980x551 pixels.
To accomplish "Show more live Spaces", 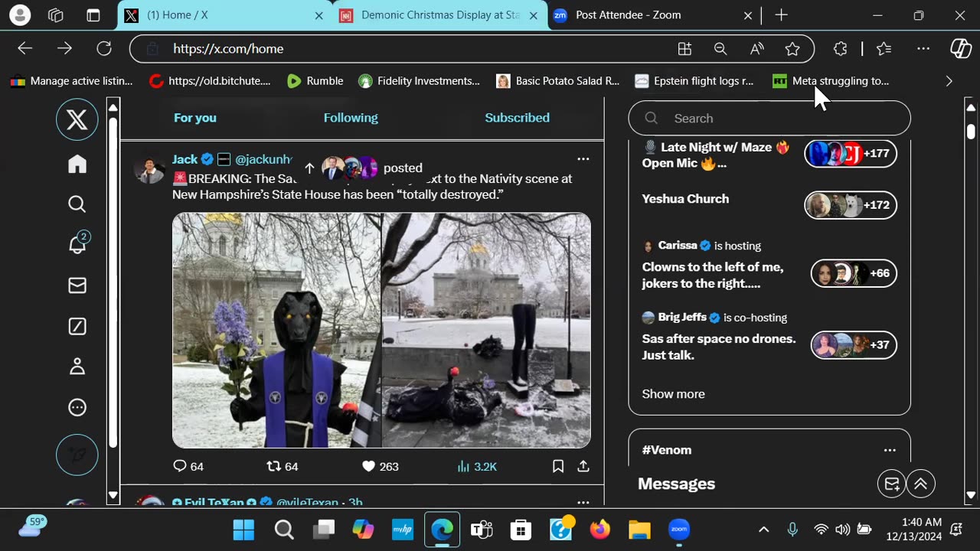I will (674, 394).
